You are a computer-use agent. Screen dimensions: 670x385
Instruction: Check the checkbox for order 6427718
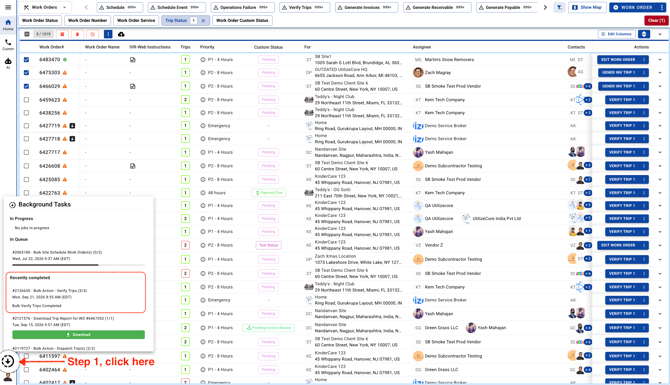[26, 139]
